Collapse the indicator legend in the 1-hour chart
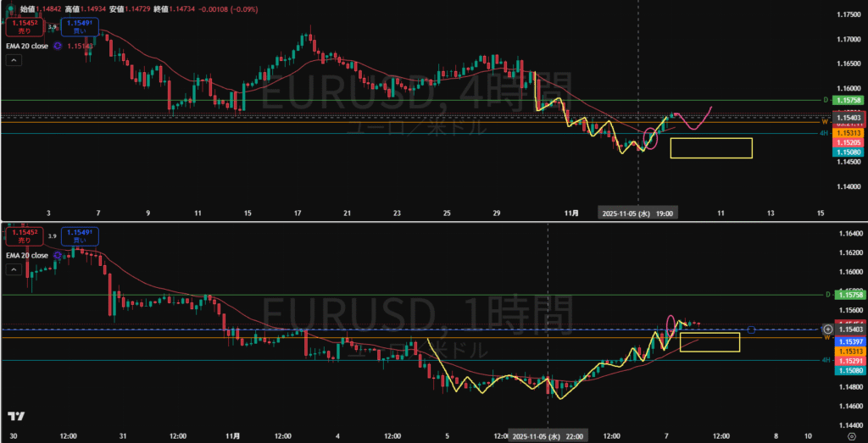This screenshot has width=868, height=443. coord(13,269)
